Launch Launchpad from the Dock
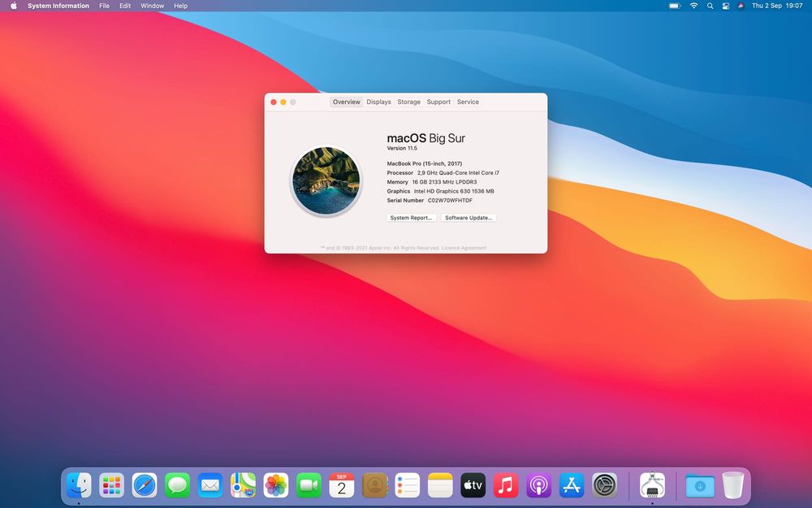The height and width of the screenshot is (508, 812). pos(111,486)
